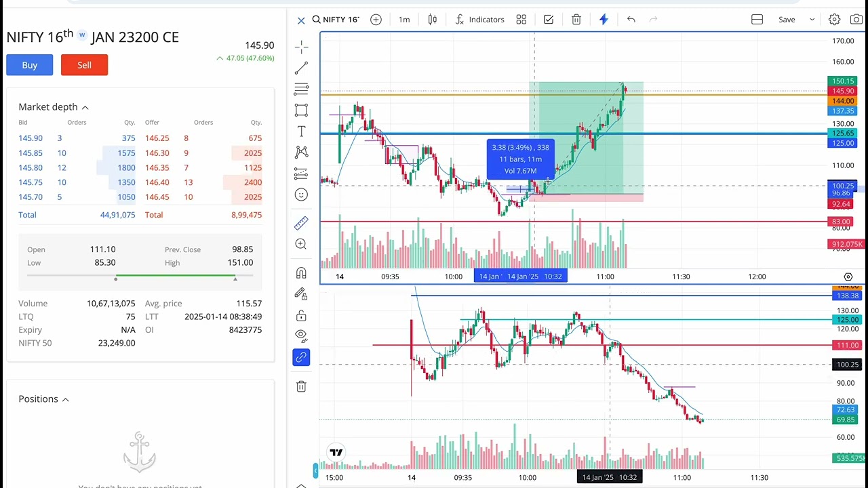Open the indicator templates grid icon
Image resolution: width=868 pixels, height=488 pixels.
[521, 20]
